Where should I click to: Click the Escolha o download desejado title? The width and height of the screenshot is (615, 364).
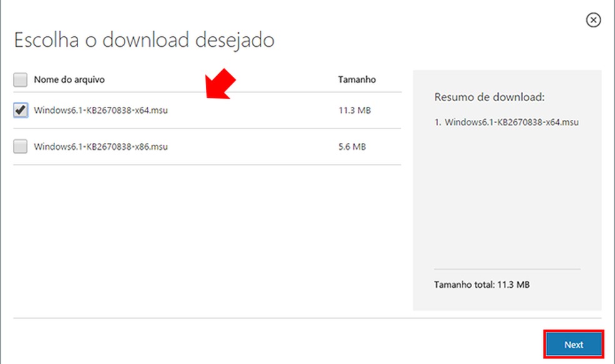(x=144, y=41)
